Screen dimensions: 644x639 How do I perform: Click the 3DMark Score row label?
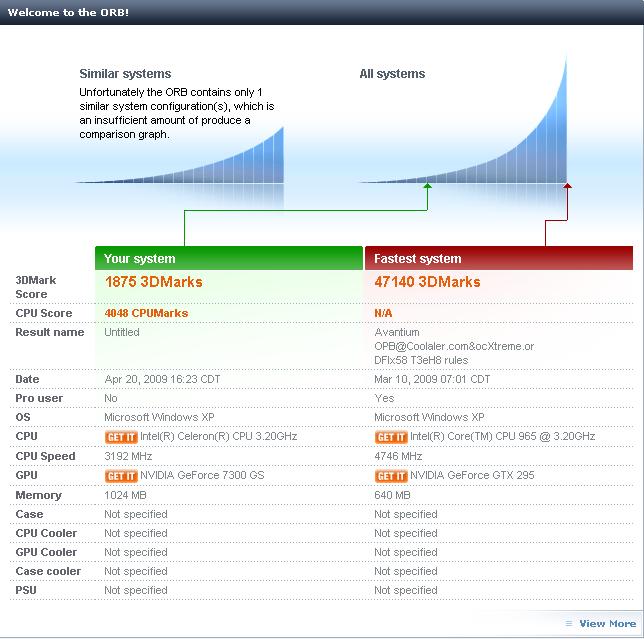(x=35, y=287)
